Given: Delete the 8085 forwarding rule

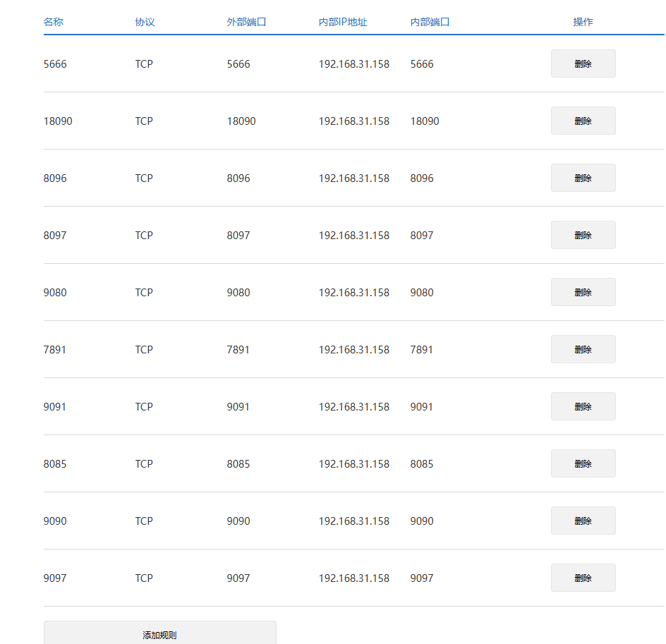Looking at the screenshot, I should [583, 463].
